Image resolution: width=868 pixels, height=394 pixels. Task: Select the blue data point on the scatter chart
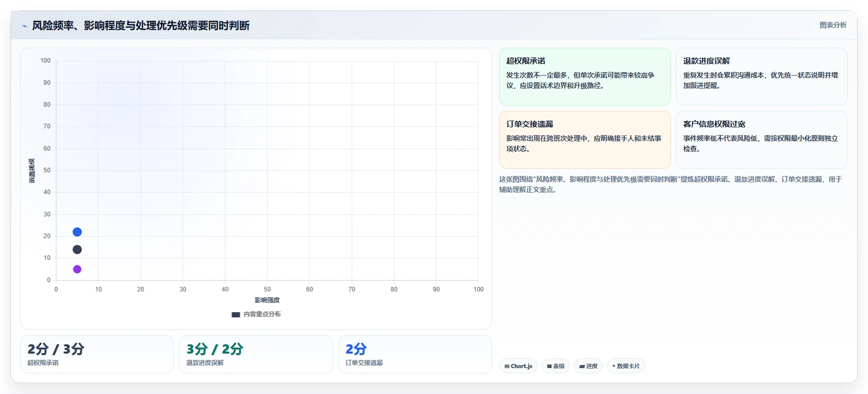[x=77, y=232]
